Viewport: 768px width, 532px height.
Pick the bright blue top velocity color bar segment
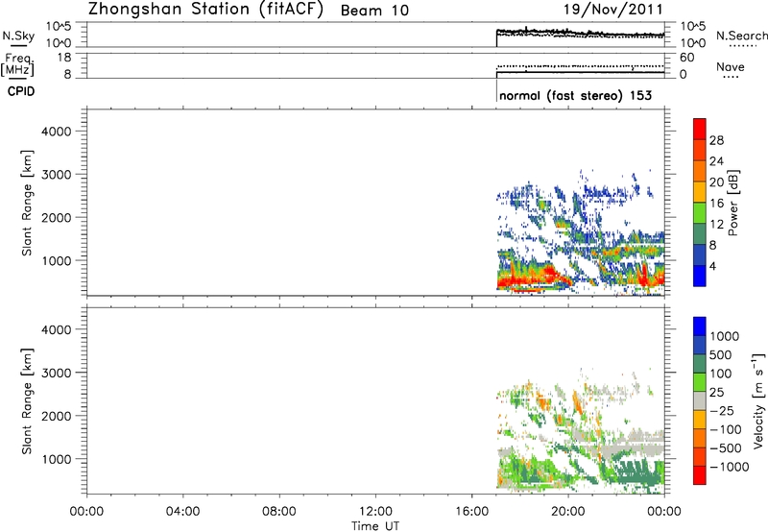(x=700, y=326)
